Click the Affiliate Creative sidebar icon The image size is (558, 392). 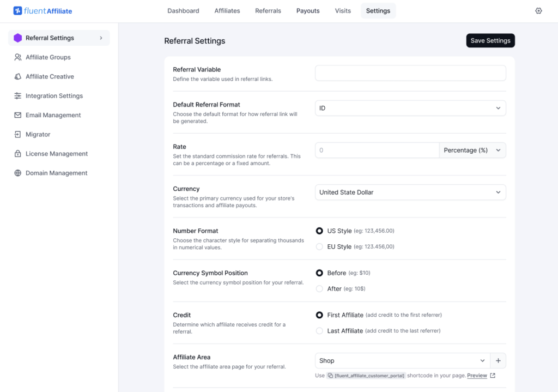pyautogui.click(x=18, y=77)
